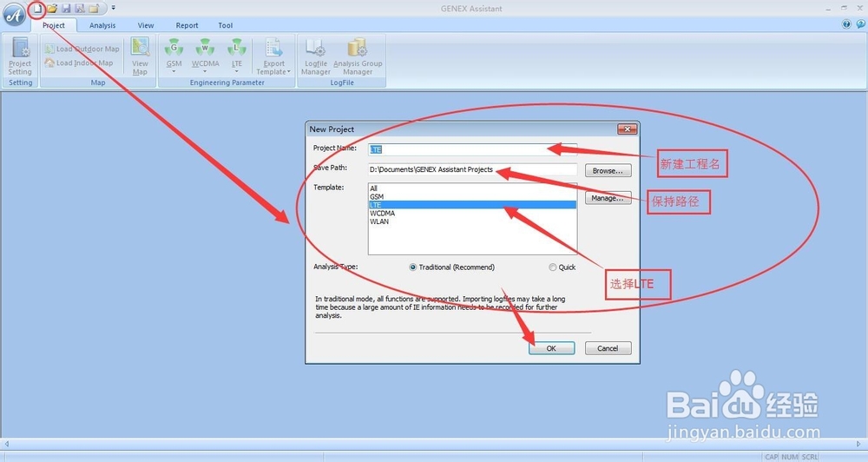Close the New Project dialog with X
Image resolution: width=868 pixels, height=462 pixels.
[628, 129]
